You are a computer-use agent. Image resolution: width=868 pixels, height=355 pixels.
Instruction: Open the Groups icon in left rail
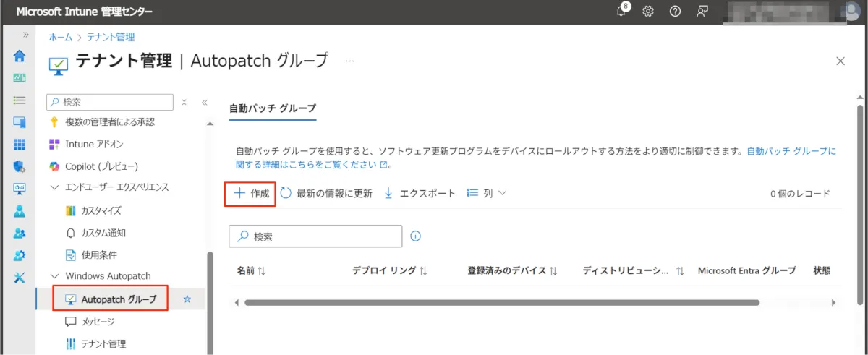tap(20, 234)
